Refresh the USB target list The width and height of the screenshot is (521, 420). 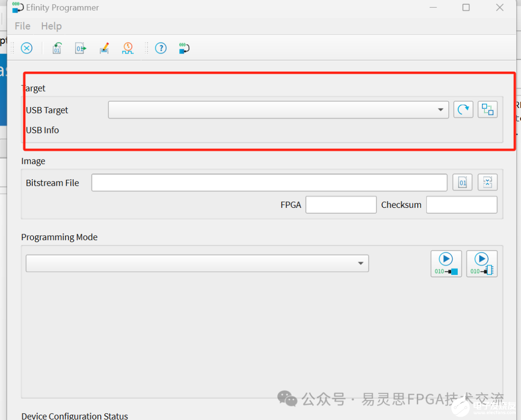click(463, 109)
